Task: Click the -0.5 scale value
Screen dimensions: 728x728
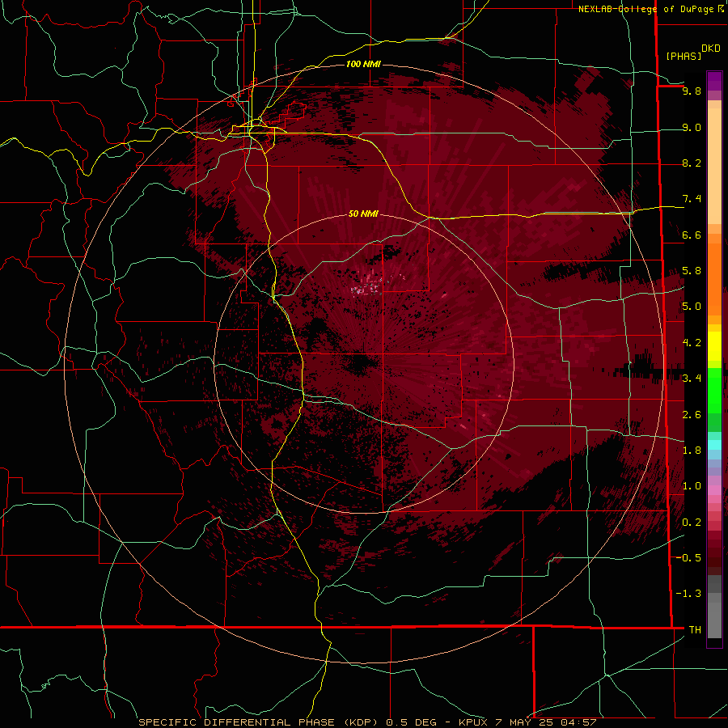Action: tap(688, 558)
